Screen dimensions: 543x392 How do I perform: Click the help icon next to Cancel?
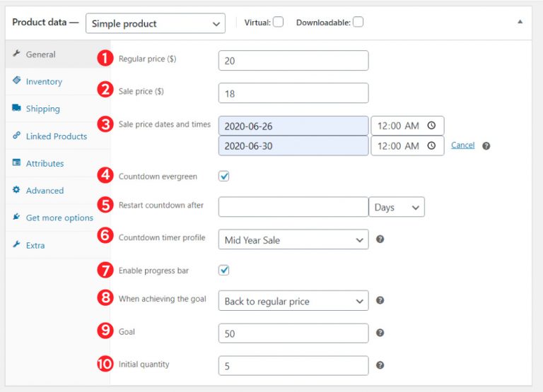click(x=486, y=146)
